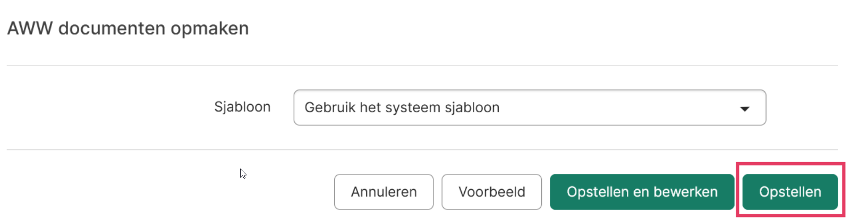Dismiss dialog via Annuleren
Image resolution: width=868 pixels, height=218 pixels.
click(x=384, y=192)
